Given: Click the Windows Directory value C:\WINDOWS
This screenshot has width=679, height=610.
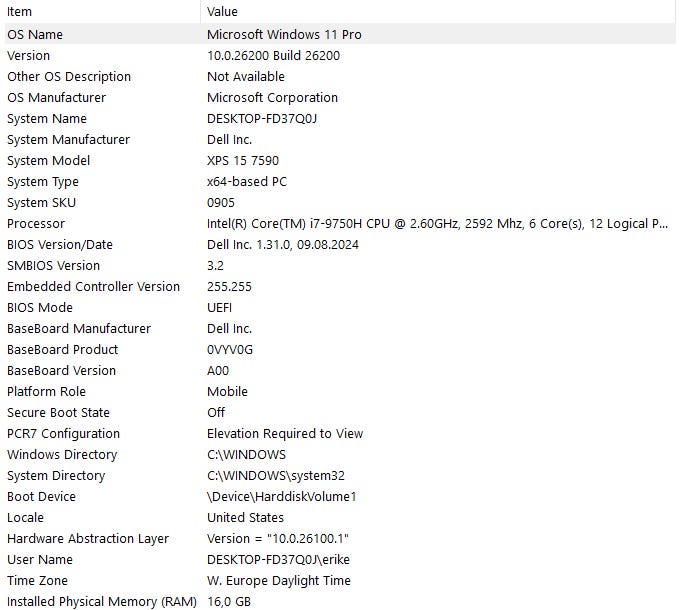Looking at the screenshot, I should click(x=246, y=455).
